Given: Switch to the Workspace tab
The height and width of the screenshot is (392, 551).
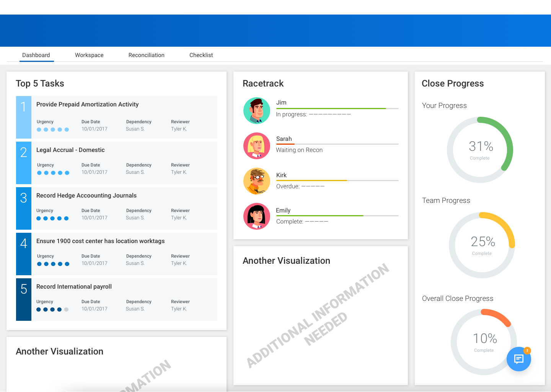Looking at the screenshot, I should click(89, 55).
